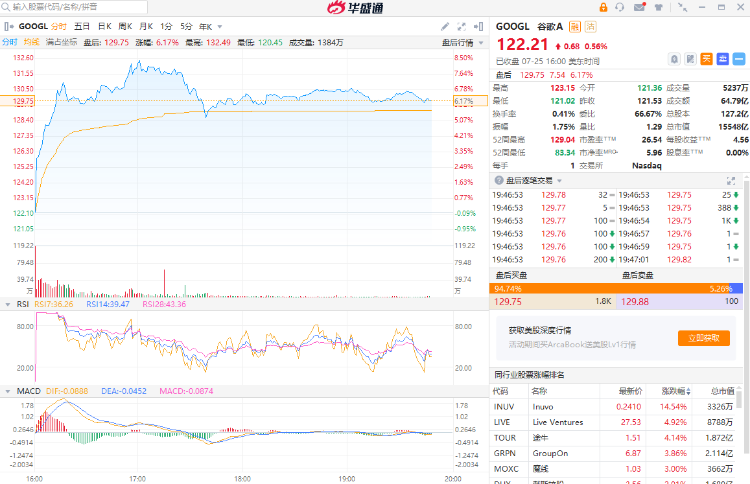Click the 融 margin badge next to 谷歌A

coord(576,26)
